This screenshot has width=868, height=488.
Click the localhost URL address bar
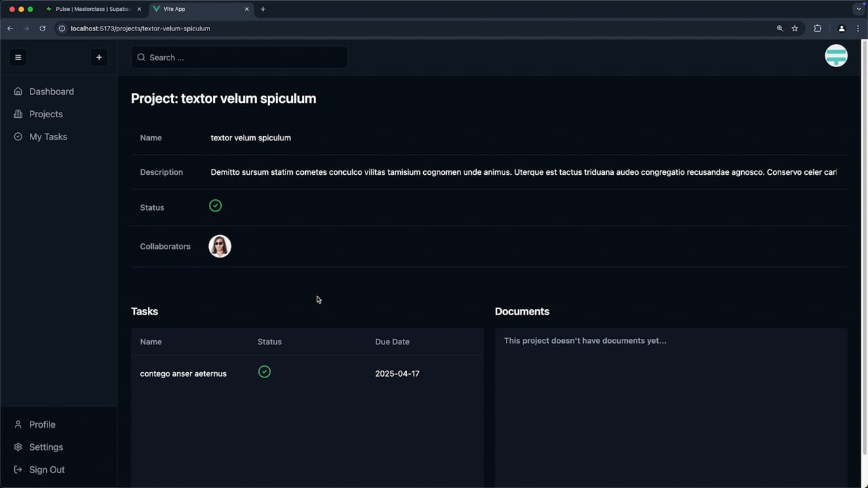[140, 28]
